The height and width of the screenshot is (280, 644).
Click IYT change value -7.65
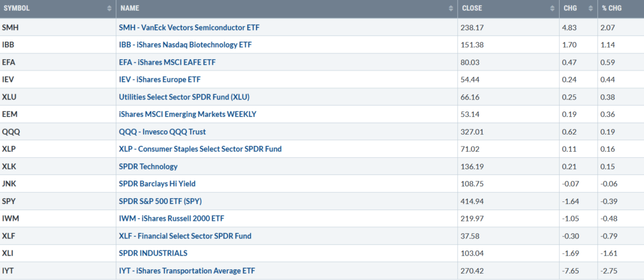point(571,271)
